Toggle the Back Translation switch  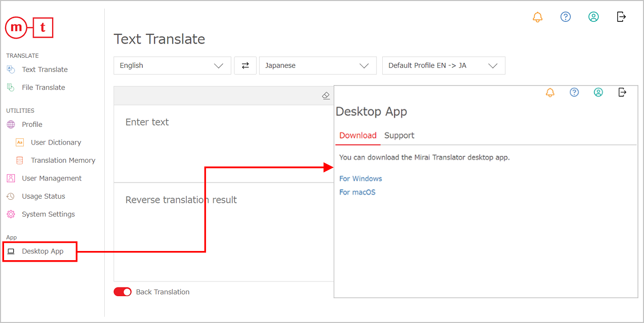pos(123,292)
